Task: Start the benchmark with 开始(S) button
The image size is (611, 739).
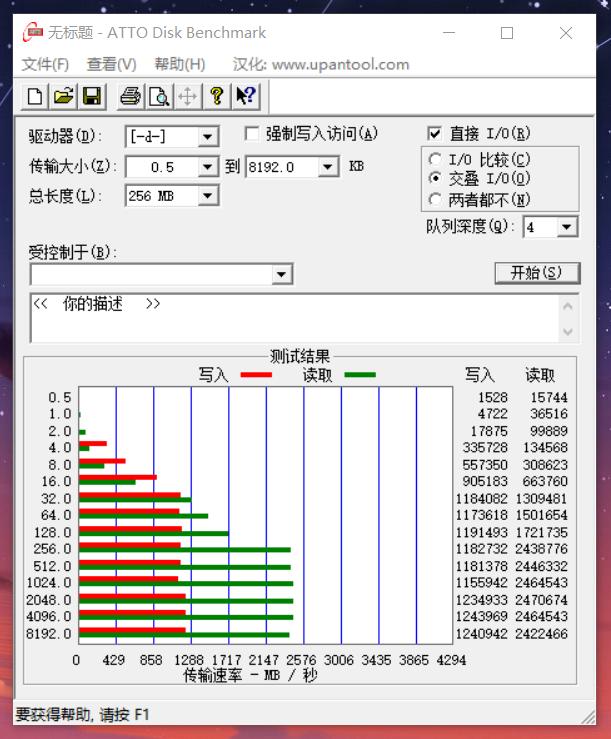Action: point(537,273)
